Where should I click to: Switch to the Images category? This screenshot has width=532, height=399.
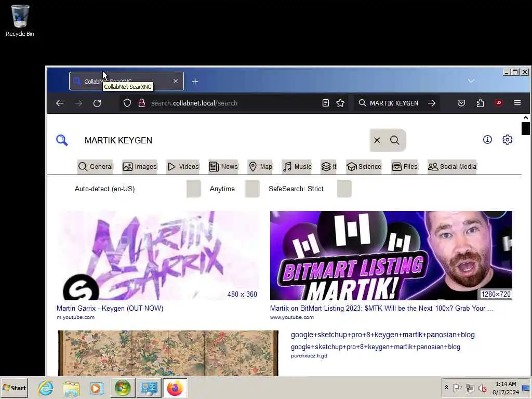[140, 167]
